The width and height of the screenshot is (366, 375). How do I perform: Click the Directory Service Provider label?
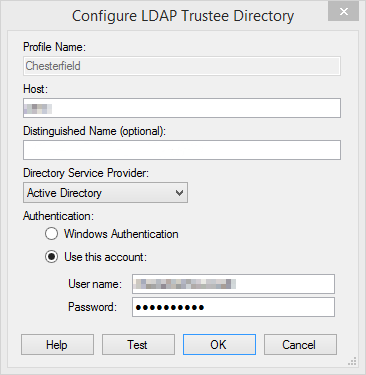pos(86,173)
